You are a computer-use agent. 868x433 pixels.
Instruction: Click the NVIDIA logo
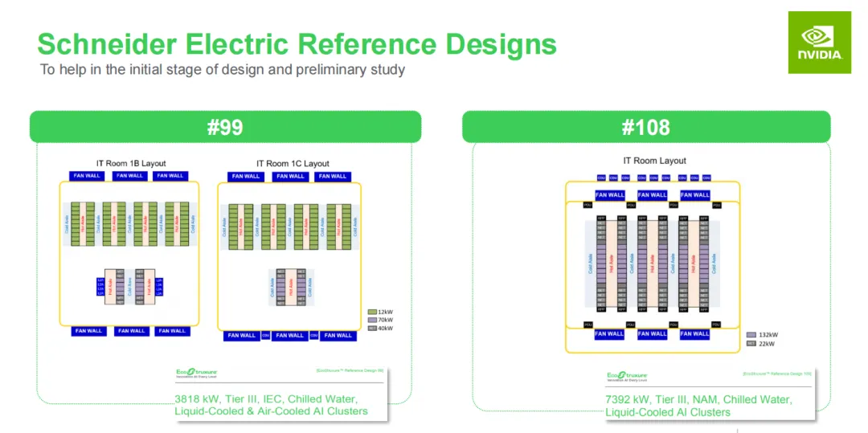819,43
